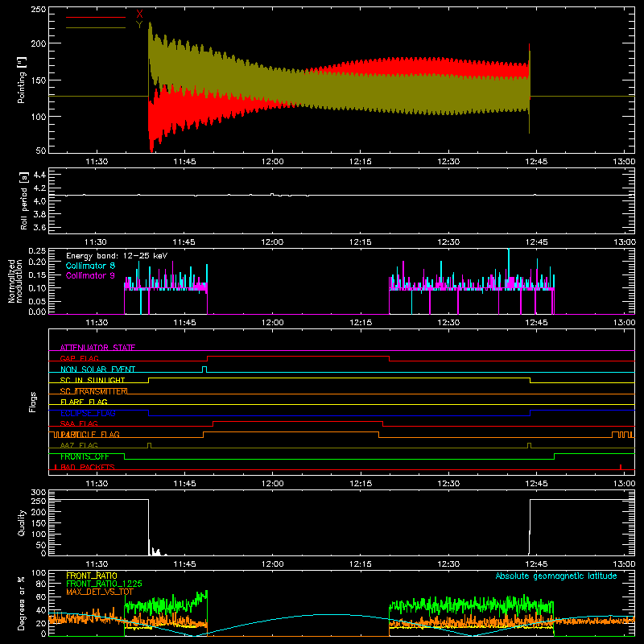Click the Energy band: 12-25 keV text
This screenshot has width=644, height=644.
coord(117,256)
